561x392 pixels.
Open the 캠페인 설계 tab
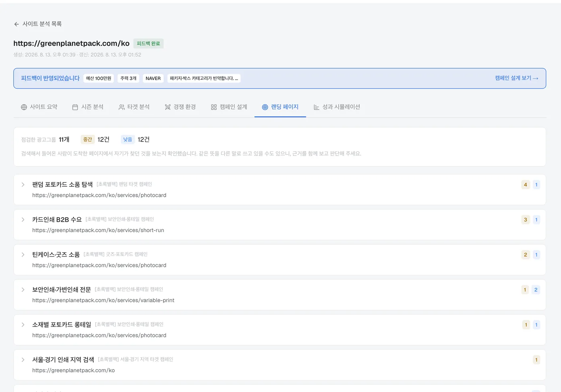click(229, 107)
